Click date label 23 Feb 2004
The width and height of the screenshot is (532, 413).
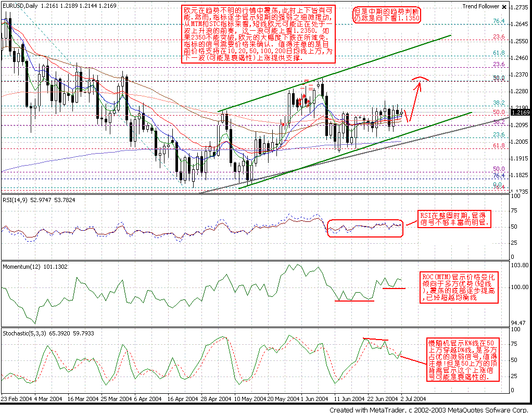click(16, 399)
